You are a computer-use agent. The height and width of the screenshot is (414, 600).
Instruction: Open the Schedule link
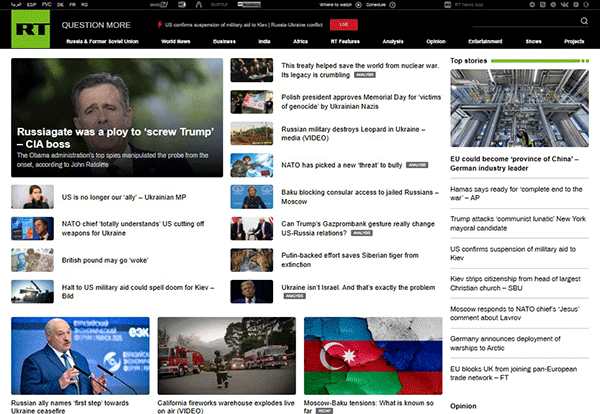[x=376, y=5]
